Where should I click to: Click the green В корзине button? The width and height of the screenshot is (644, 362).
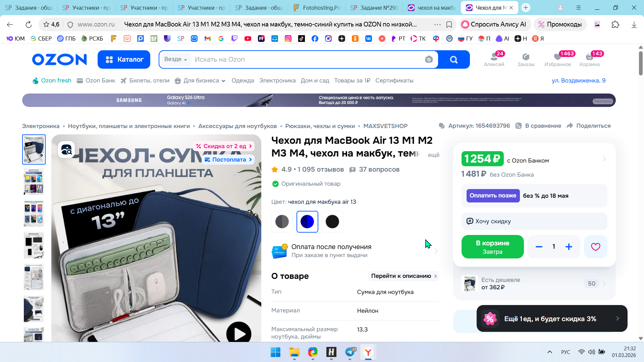[x=492, y=247]
